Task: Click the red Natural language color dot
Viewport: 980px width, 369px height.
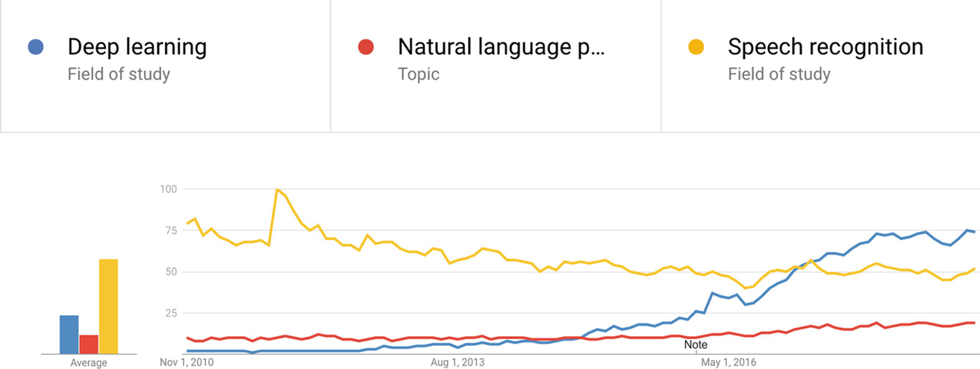Action: tap(365, 47)
